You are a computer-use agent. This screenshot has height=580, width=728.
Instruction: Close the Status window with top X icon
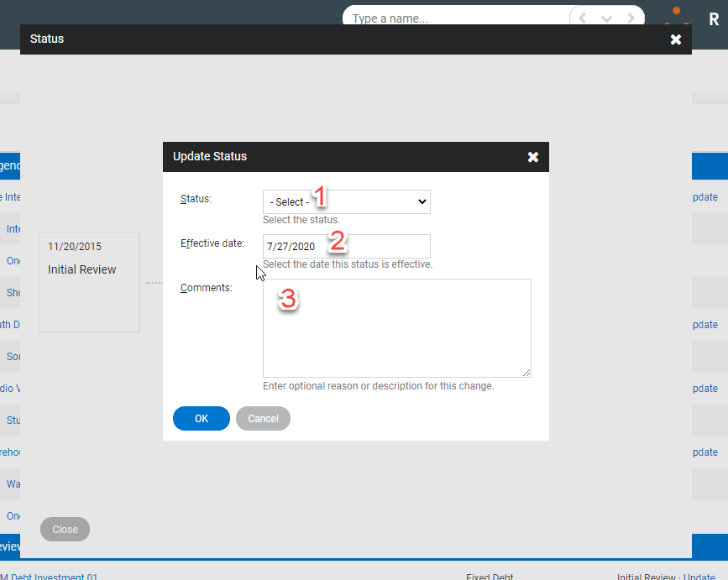click(676, 39)
